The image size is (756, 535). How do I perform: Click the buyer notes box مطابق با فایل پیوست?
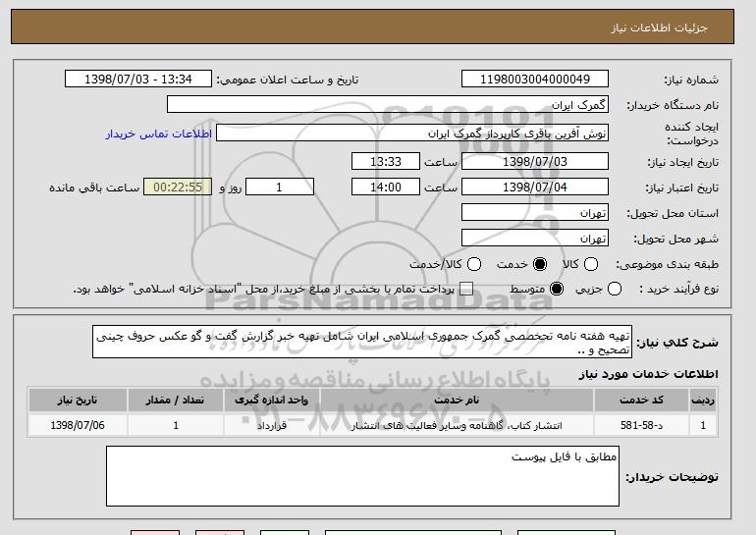[362, 476]
